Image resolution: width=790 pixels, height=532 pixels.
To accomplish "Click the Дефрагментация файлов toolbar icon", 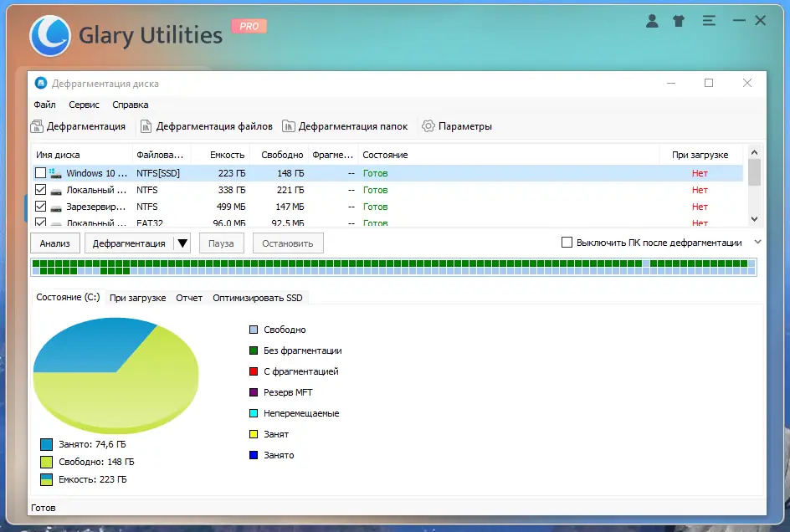I will [x=146, y=126].
